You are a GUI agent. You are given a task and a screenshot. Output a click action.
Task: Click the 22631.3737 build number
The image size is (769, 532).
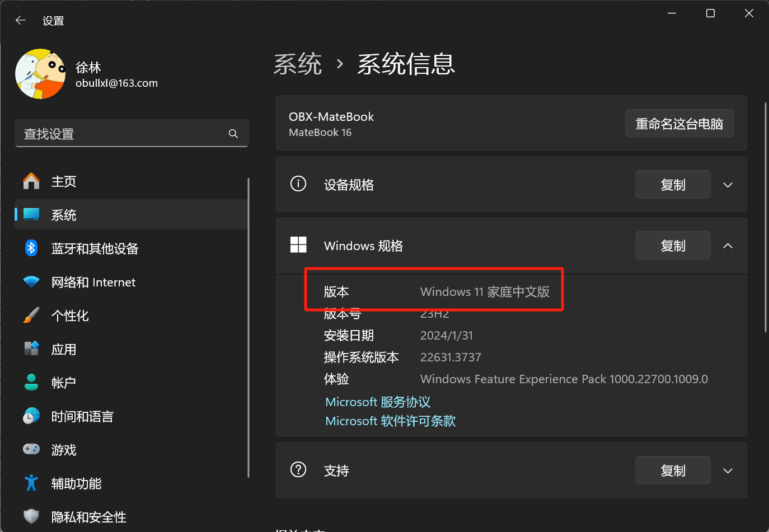click(451, 357)
